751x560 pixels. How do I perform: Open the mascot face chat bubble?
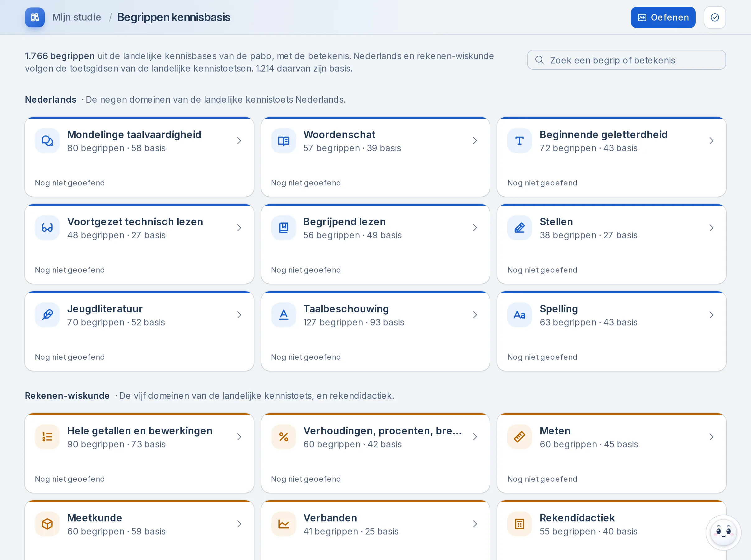(x=723, y=532)
